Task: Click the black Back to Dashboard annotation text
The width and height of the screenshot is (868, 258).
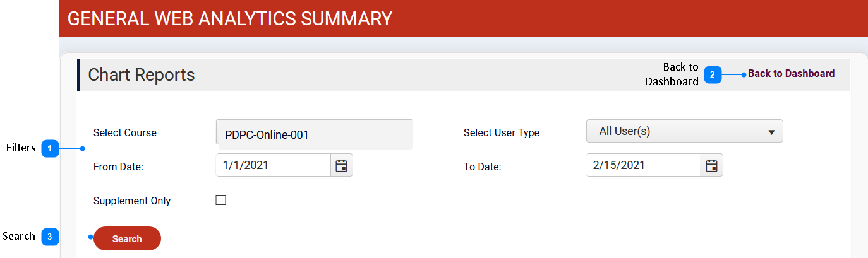Action: pyautogui.click(x=672, y=74)
